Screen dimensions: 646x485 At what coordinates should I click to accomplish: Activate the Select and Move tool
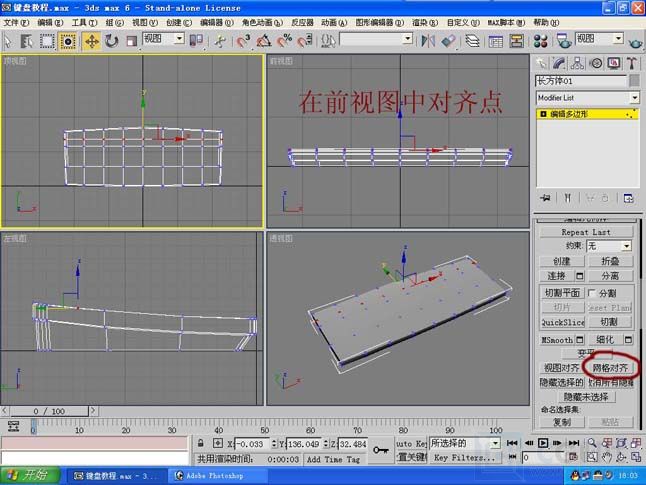(91, 41)
